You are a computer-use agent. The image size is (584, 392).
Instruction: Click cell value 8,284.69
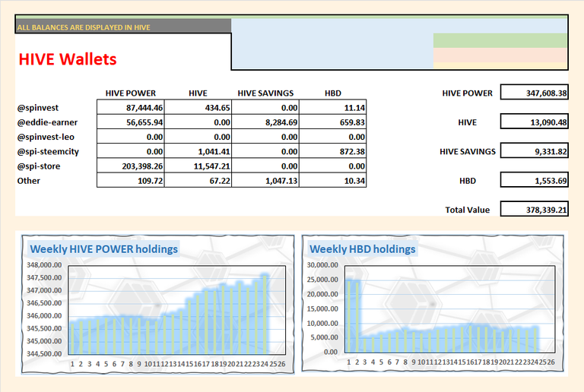[265, 122]
